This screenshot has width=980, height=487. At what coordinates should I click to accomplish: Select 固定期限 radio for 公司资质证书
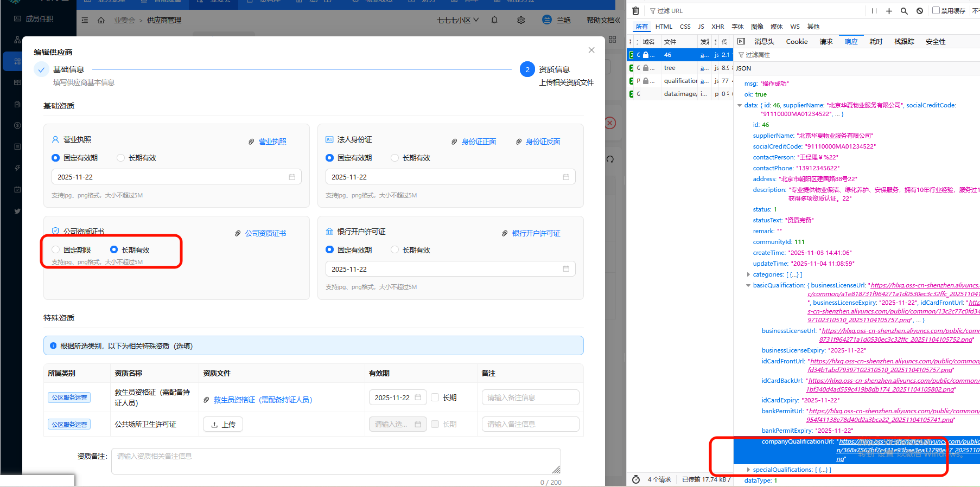pos(55,250)
